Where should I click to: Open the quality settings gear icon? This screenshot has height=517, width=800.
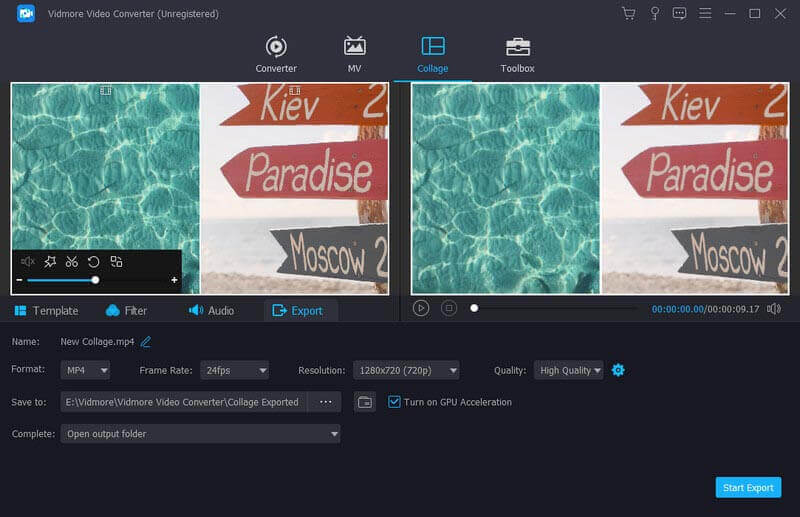(x=618, y=370)
